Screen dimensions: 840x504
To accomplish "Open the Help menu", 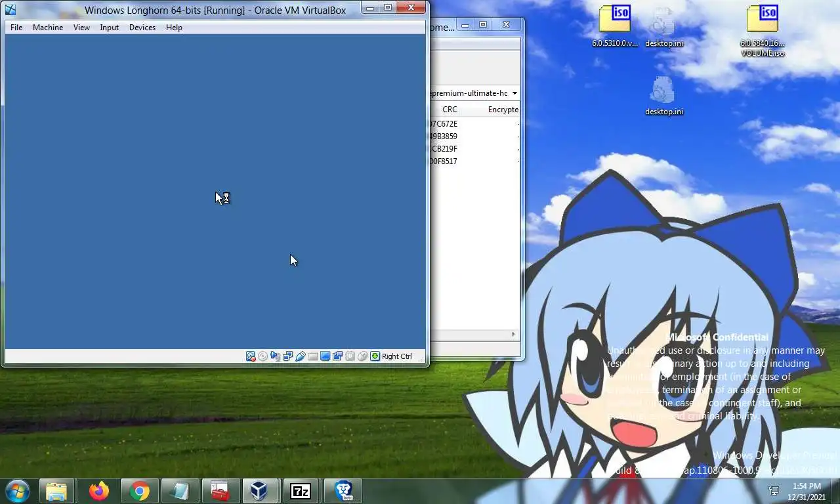I will tap(174, 28).
